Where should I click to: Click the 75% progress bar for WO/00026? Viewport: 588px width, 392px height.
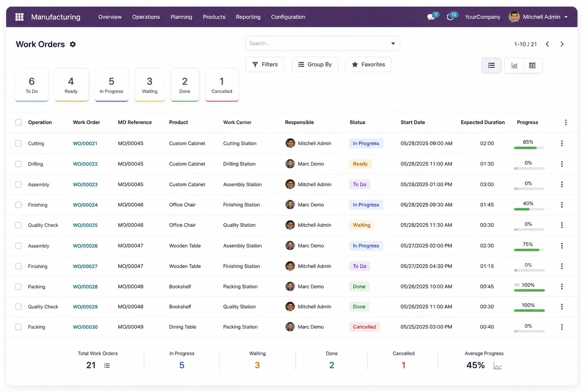tap(529, 250)
